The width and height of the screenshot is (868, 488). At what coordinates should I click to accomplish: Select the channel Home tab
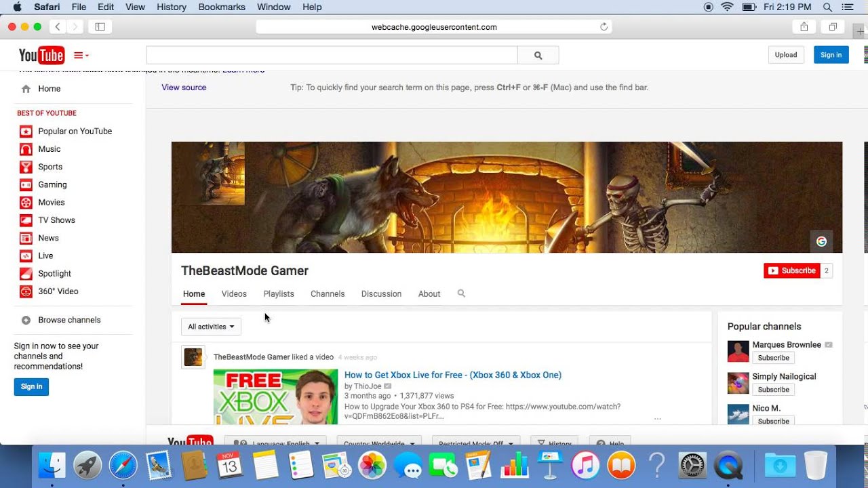pos(194,294)
